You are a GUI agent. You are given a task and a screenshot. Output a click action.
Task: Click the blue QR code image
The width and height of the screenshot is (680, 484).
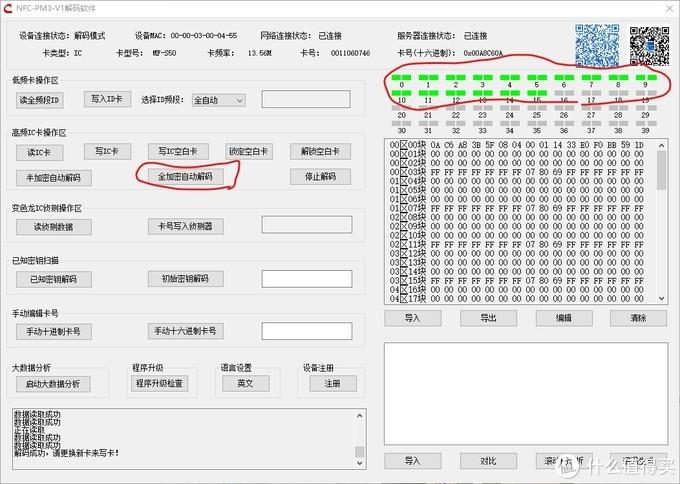597,45
